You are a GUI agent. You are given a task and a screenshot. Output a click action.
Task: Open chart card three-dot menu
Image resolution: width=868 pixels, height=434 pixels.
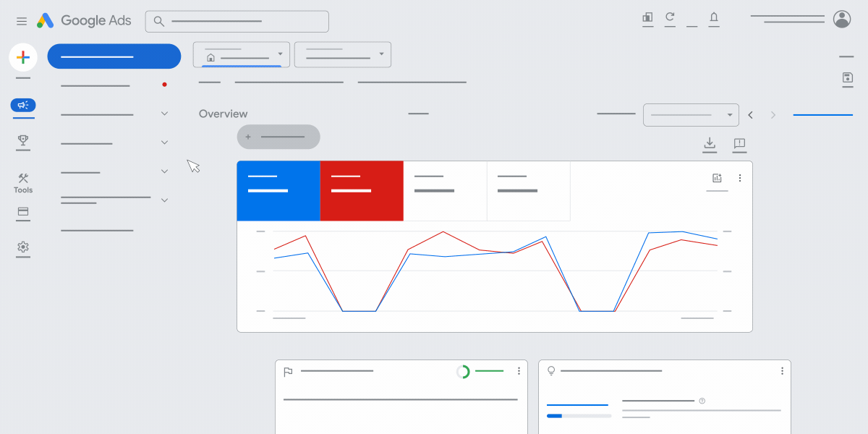click(x=739, y=178)
